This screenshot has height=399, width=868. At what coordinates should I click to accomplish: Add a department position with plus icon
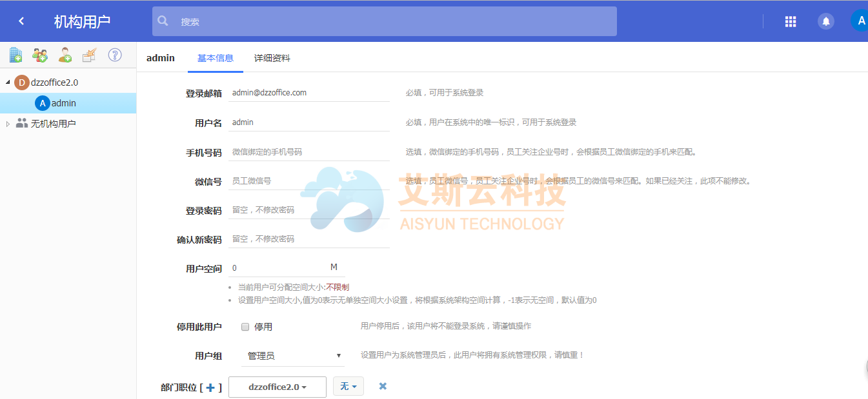[210, 387]
